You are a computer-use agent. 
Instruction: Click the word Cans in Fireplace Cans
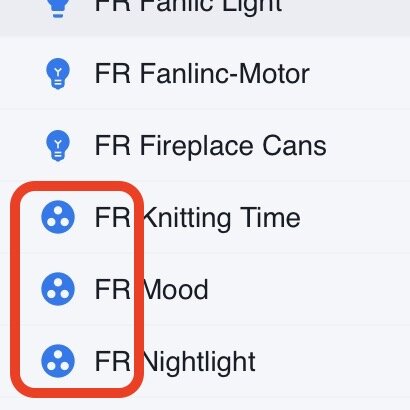294,146
